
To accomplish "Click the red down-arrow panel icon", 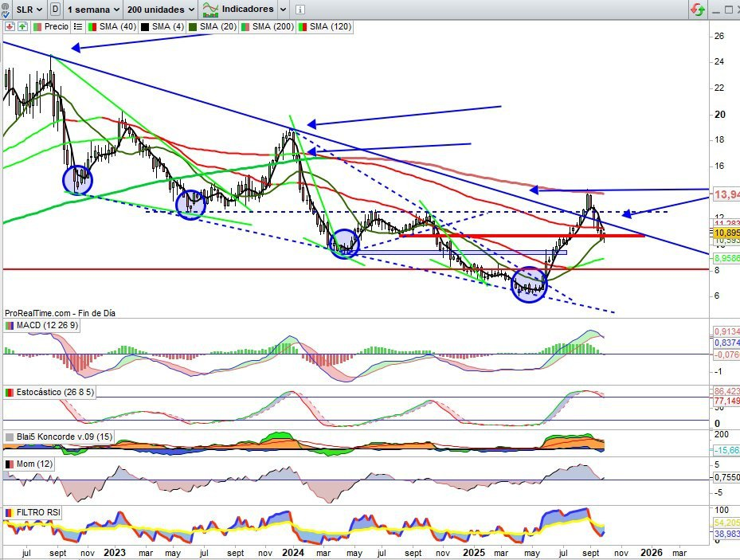I will click(9, 26).
